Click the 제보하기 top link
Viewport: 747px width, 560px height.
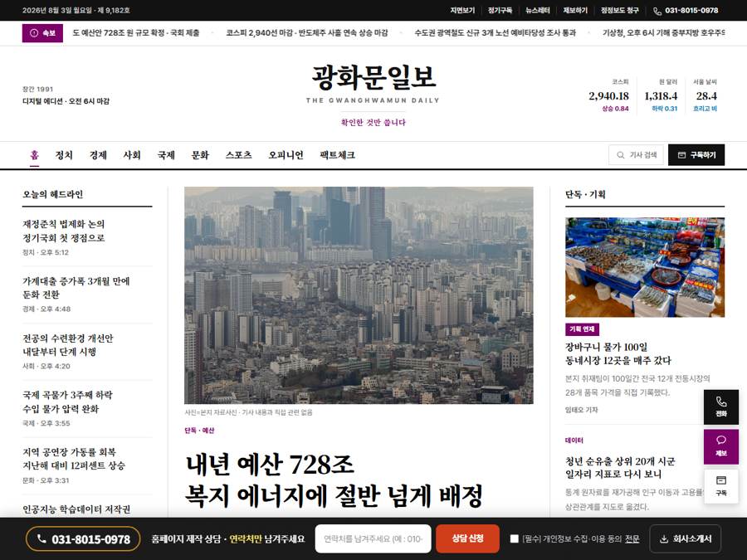575,11
